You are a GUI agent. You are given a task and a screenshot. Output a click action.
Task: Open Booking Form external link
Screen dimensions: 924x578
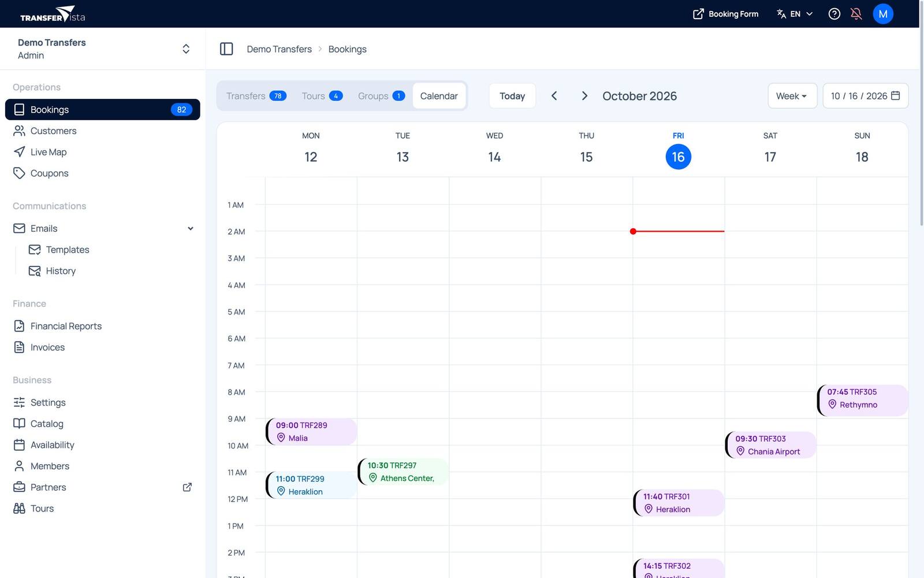[725, 14]
